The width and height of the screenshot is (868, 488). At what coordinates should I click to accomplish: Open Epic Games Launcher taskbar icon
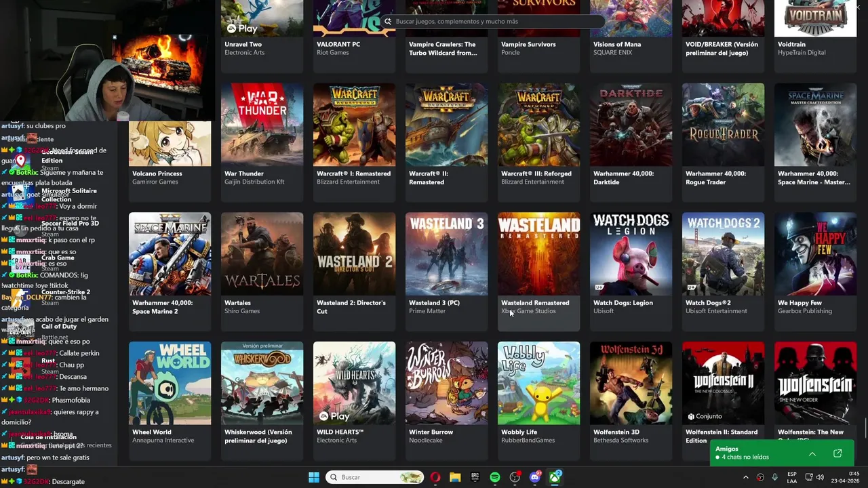(475, 477)
